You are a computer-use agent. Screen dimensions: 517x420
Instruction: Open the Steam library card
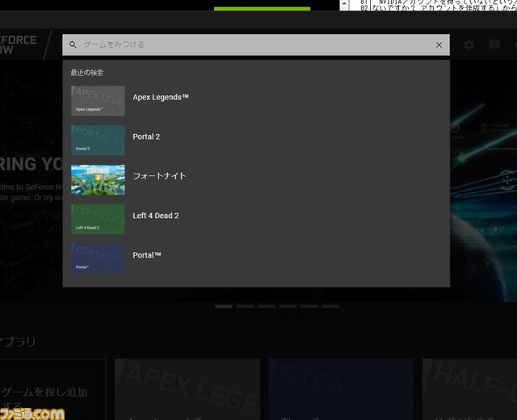(341, 389)
